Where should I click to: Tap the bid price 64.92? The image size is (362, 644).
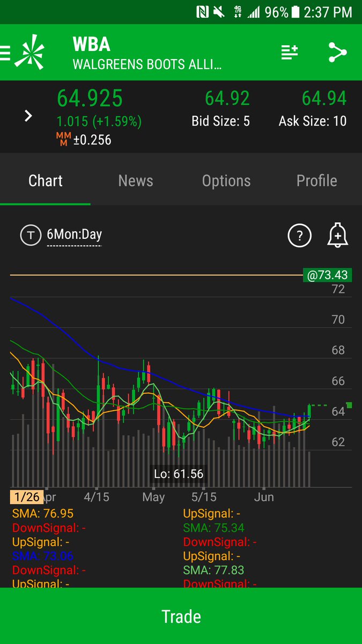click(227, 98)
